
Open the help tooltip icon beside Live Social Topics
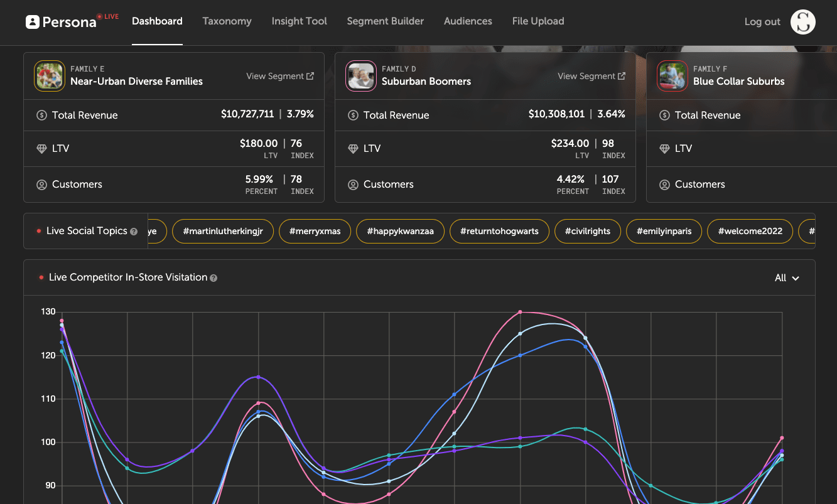(133, 231)
